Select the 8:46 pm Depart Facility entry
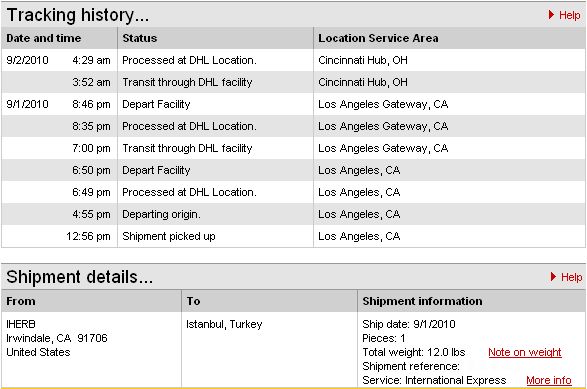This screenshot has height=389, width=587. click(156, 104)
